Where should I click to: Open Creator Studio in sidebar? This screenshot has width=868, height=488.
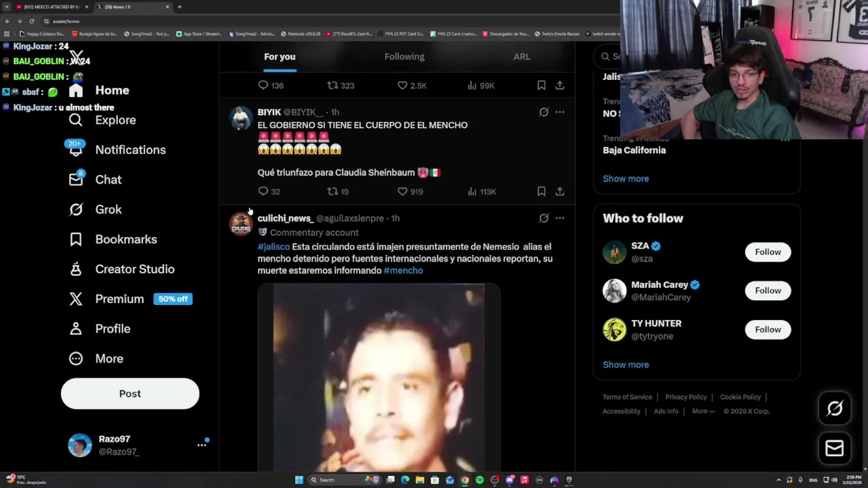[x=121, y=269]
